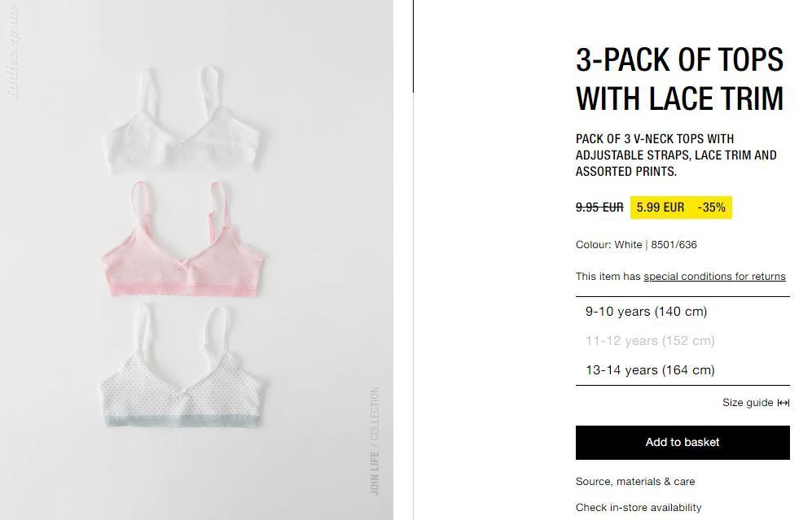Click the vertical scroll indicator line
The width and height of the screenshot is (812, 520).
click(x=413, y=46)
